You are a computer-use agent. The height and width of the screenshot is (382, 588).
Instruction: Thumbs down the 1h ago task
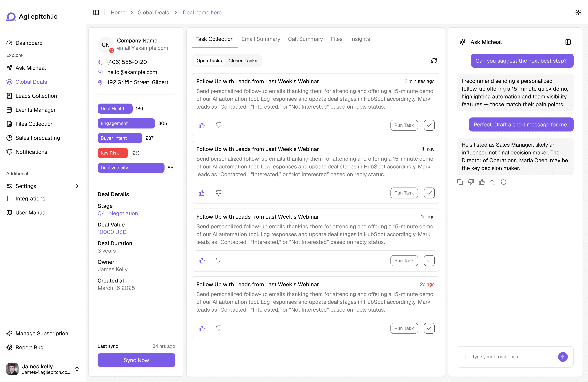218,193
